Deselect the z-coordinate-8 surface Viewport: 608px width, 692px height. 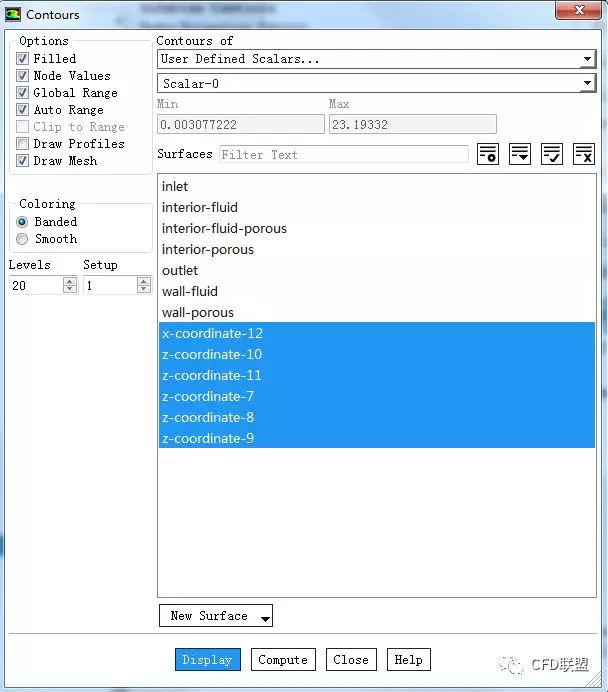(376, 417)
